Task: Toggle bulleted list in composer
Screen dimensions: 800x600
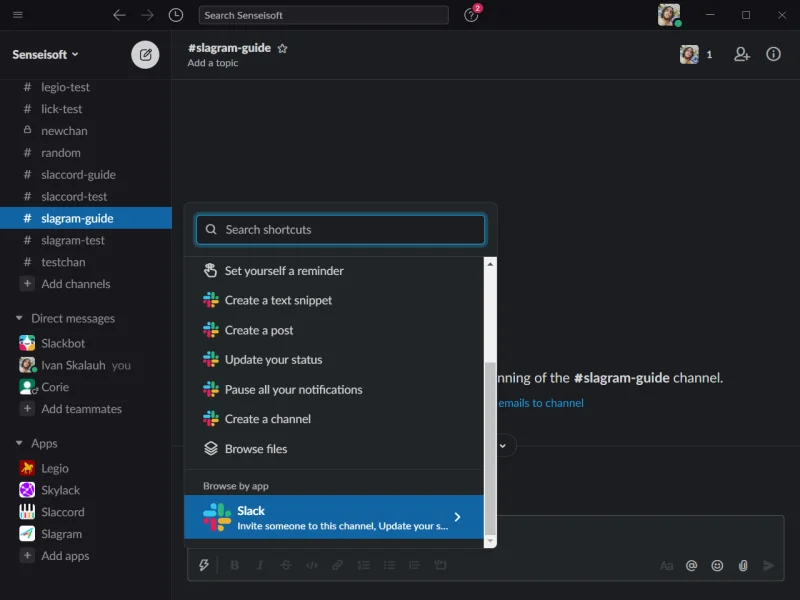Action: (x=389, y=565)
